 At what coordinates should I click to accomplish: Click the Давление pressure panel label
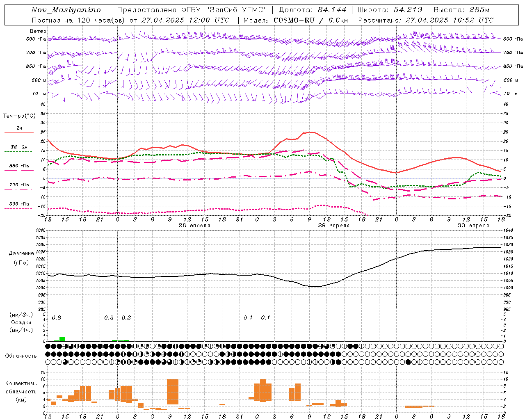coord(22,253)
